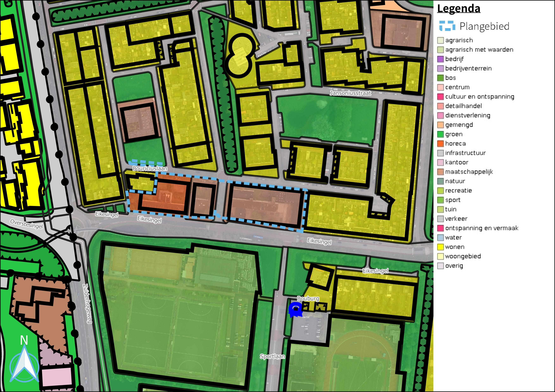Click the bos legend swatch
555x392 pixels.
pyautogui.click(x=440, y=78)
